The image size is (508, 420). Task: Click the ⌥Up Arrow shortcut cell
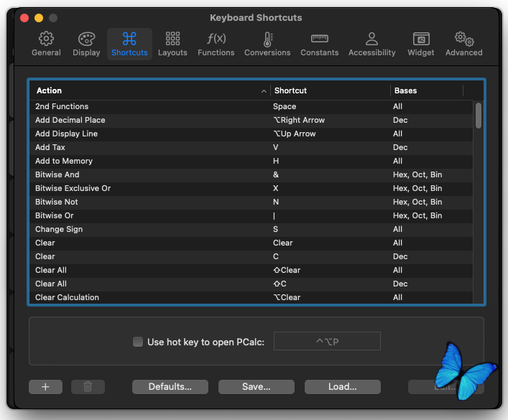294,134
